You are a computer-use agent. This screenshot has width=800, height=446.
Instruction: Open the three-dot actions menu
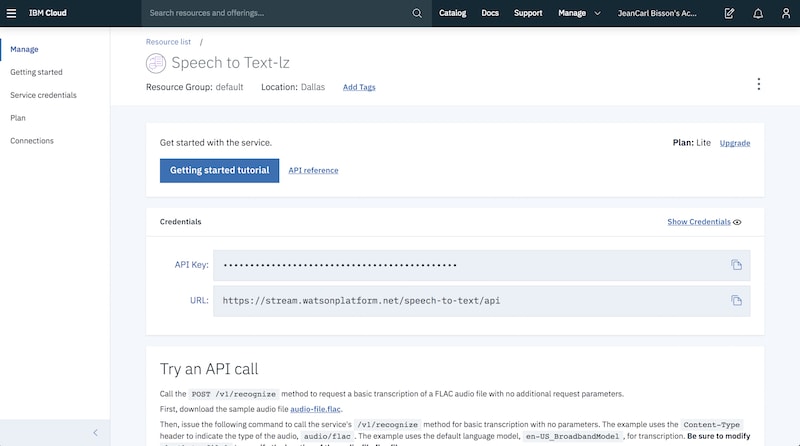pos(759,84)
